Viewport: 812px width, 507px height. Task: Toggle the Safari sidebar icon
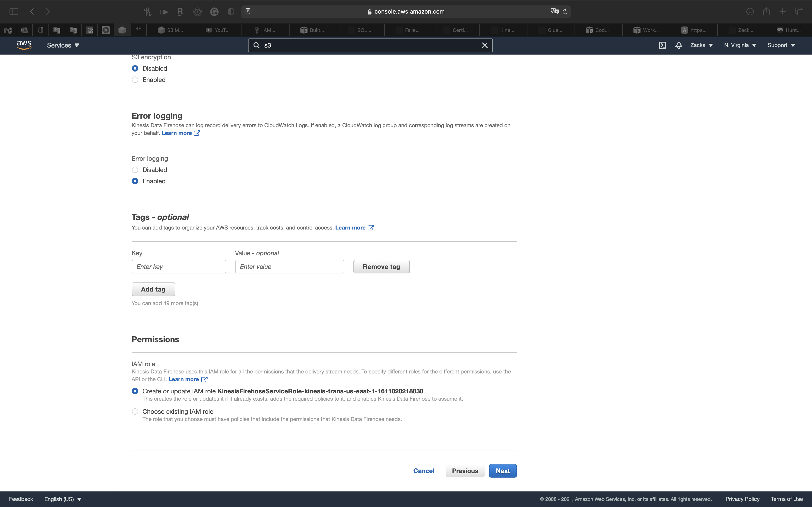coord(14,11)
